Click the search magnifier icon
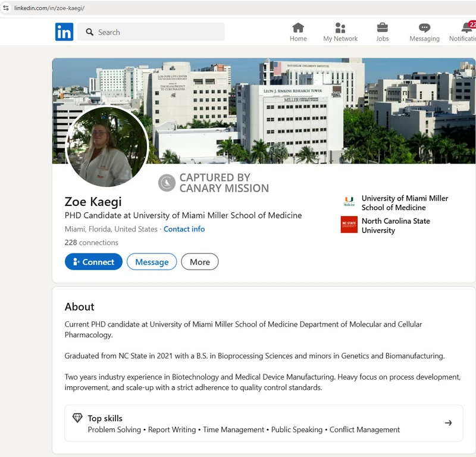 click(89, 32)
